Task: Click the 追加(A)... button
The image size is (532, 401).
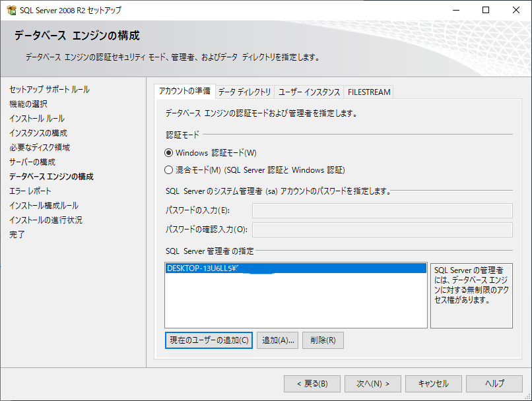Action: (x=278, y=340)
